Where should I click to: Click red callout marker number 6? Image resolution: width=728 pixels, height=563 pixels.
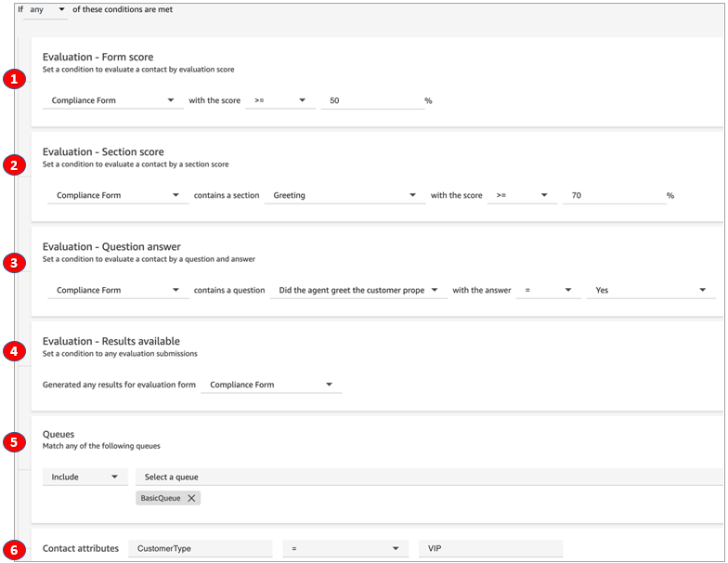pyautogui.click(x=13, y=549)
